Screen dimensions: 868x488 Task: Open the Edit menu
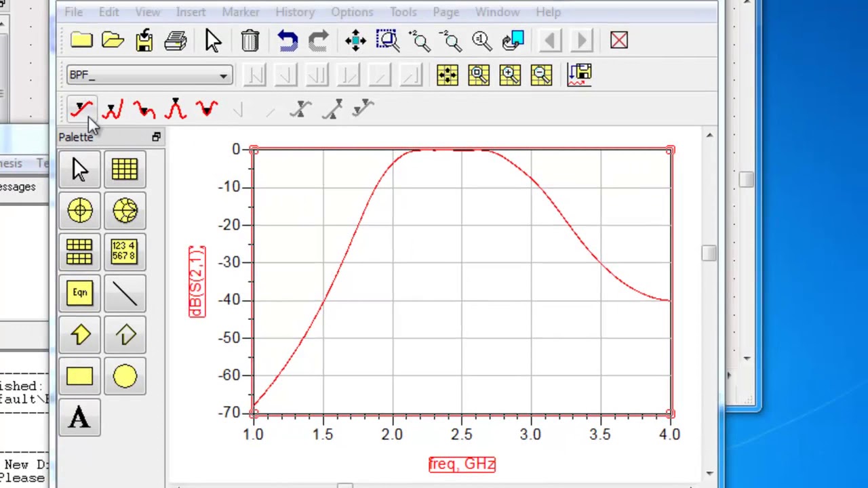[x=108, y=12]
